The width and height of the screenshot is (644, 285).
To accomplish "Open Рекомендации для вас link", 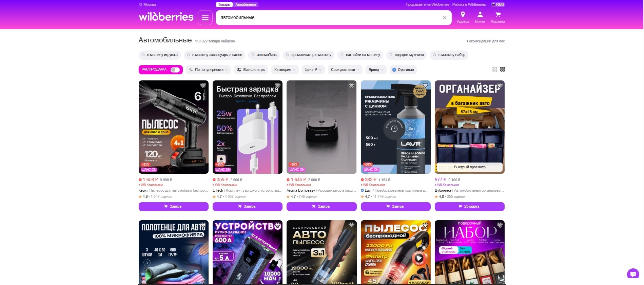I will pyautogui.click(x=486, y=41).
